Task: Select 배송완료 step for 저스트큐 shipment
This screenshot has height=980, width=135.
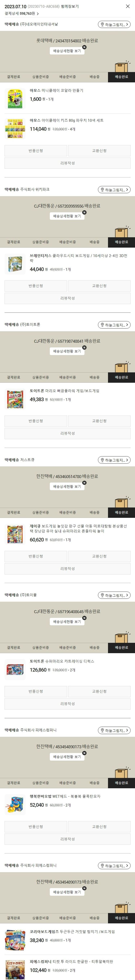Action: pos(121,512)
